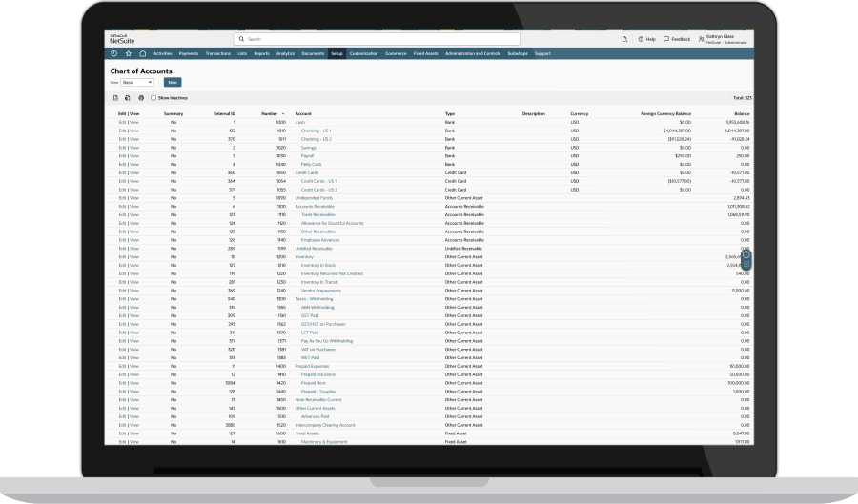Click Edit for the Cash account row

(x=122, y=122)
